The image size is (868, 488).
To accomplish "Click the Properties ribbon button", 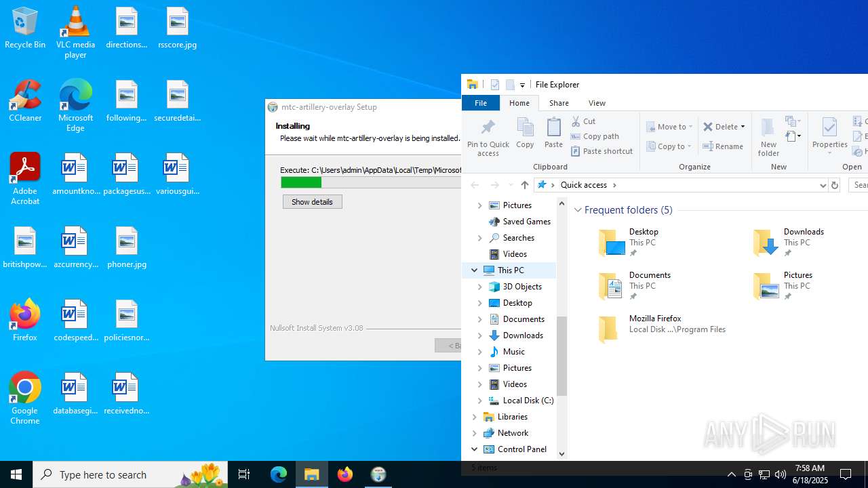I will 829,136.
